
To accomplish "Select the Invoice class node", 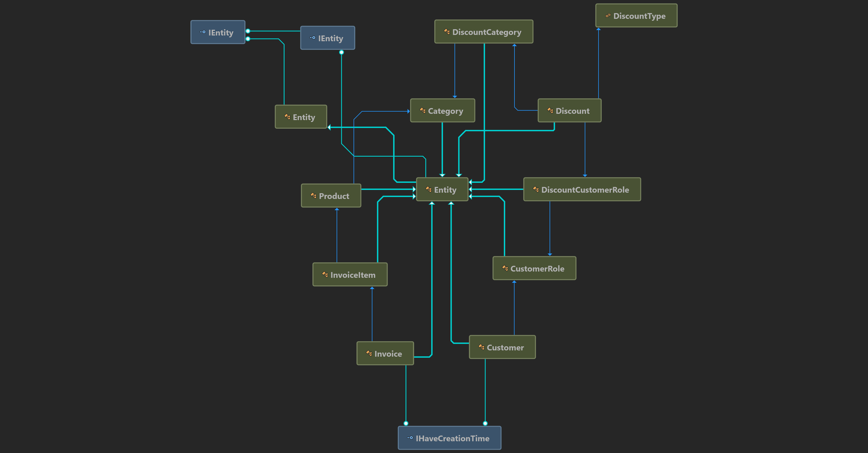I will pyautogui.click(x=385, y=353).
